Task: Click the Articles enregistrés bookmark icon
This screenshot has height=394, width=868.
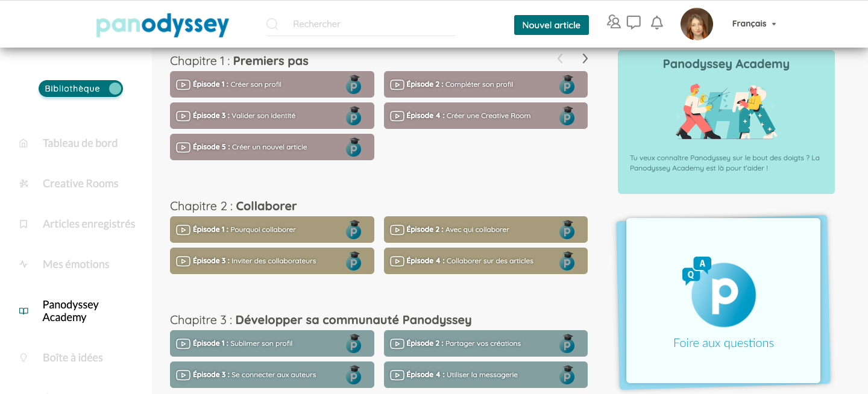Action: click(x=24, y=224)
